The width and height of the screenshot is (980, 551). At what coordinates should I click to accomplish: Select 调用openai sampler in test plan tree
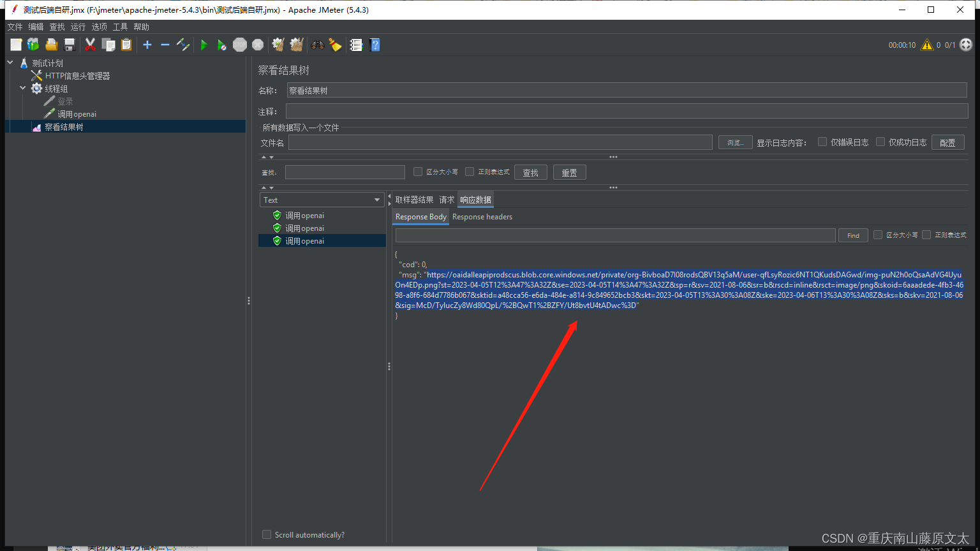[77, 114]
